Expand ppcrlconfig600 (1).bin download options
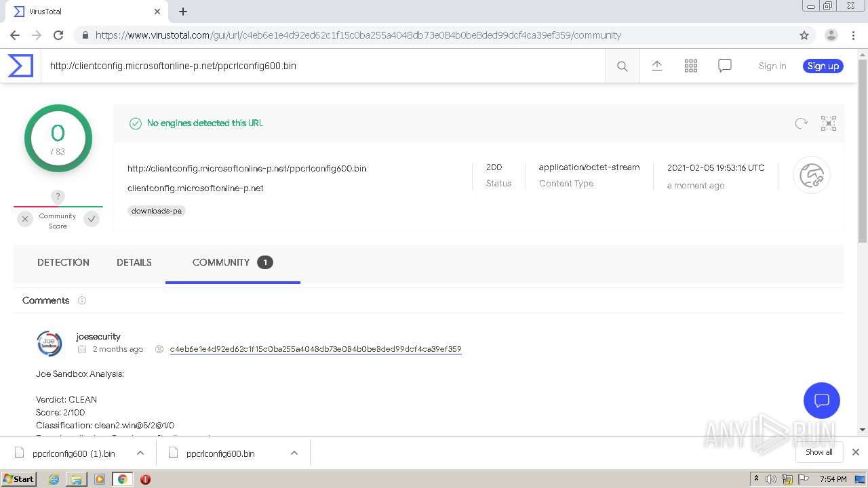 click(140, 453)
